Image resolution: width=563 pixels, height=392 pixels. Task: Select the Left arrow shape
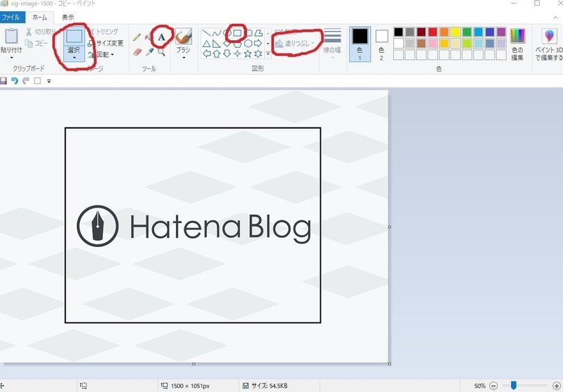[206, 54]
